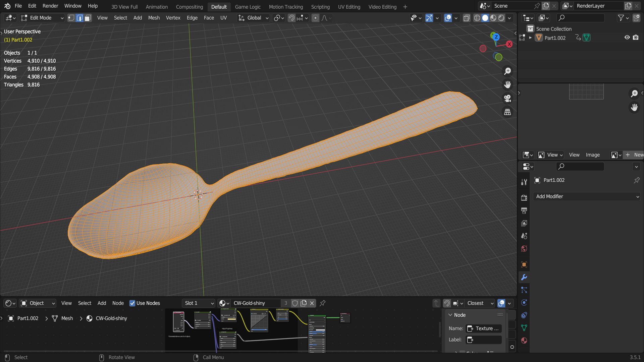644x362 pixels.
Task: Hide Part1.002 in viewport via eye icon
Action: pyautogui.click(x=627, y=38)
